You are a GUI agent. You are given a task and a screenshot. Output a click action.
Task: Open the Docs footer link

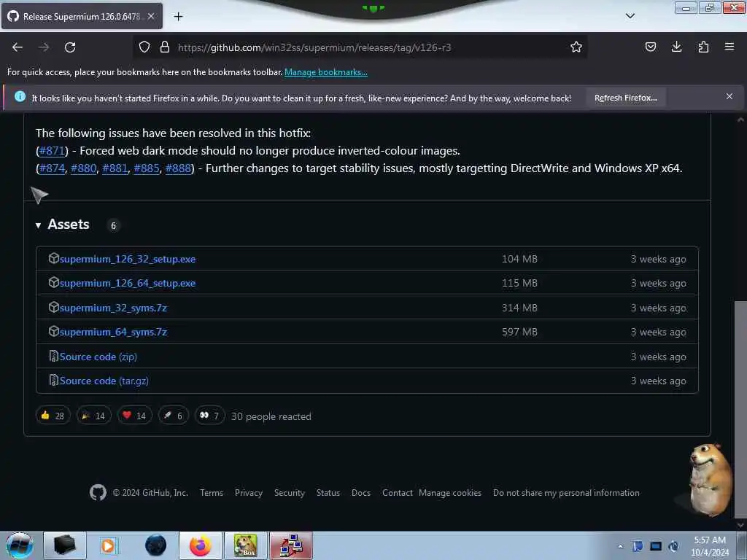click(x=360, y=493)
